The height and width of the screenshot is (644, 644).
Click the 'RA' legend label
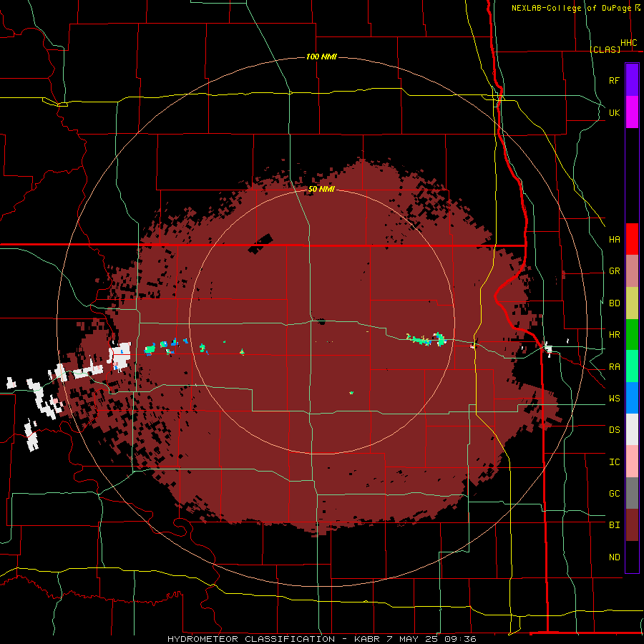(614, 367)
